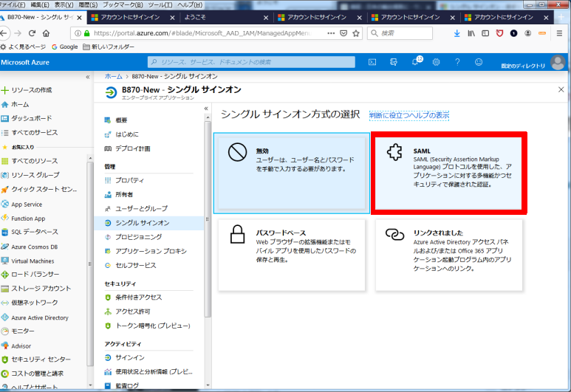Screen dimensions: 571x392
Task: Click the user account avatar
Action: click(x=557, y=62)
